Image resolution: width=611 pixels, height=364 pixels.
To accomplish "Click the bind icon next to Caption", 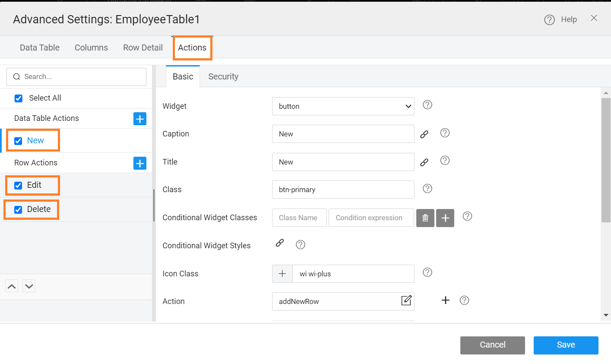I will pos(424,134).
